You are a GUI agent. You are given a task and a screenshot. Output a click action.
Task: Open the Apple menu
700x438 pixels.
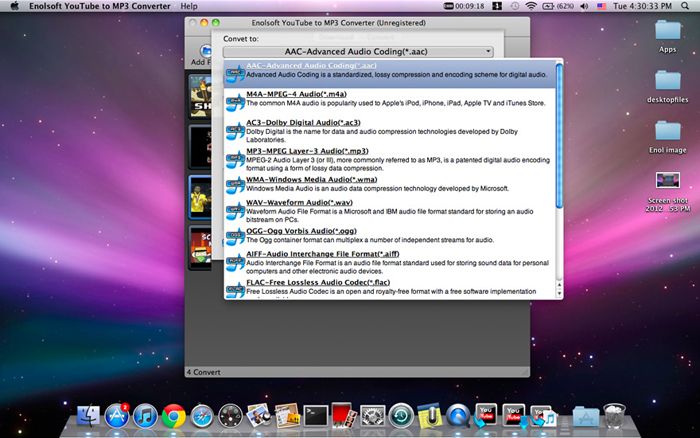pyautogui.click(x=14, y=6)
